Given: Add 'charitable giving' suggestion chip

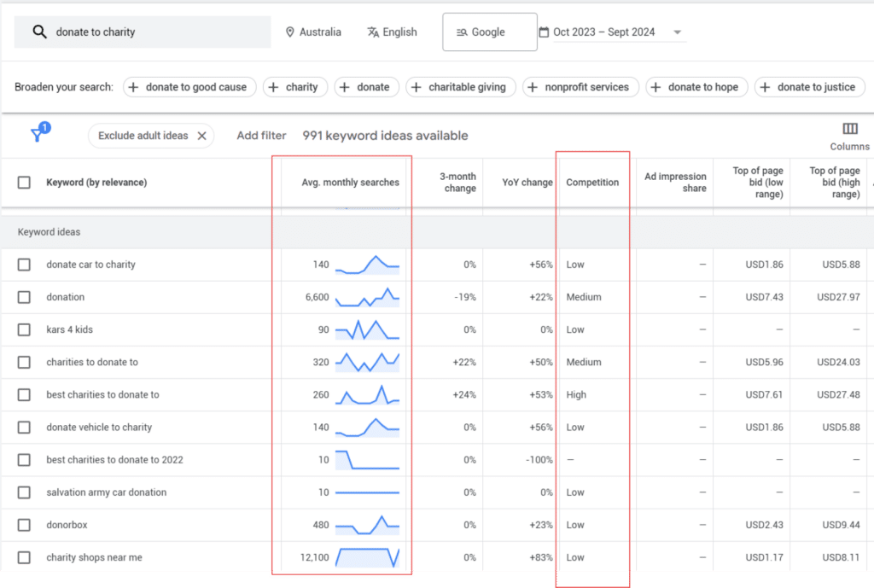Looking at the screenshot, I should [x=461, y=87].
